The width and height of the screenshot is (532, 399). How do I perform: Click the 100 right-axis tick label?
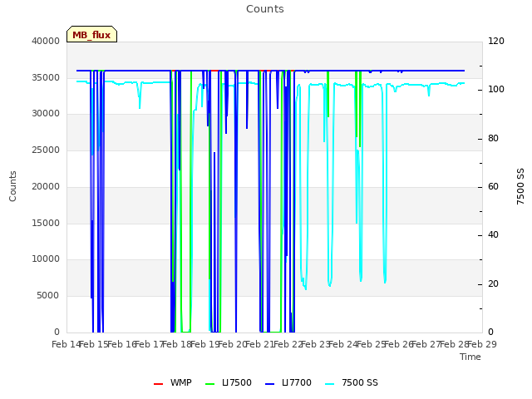click(496, 90)
